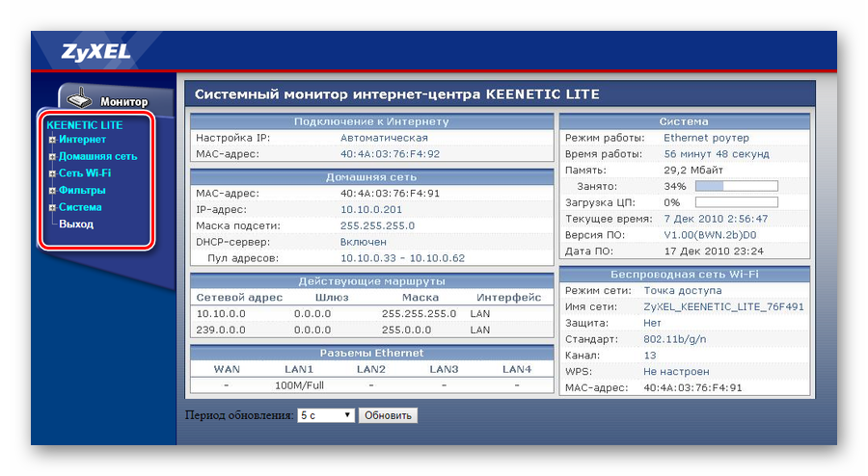Click the ZyXEL logo
Image resolution: width=868 pixels, height=476 pixels.
pos(95,51)
